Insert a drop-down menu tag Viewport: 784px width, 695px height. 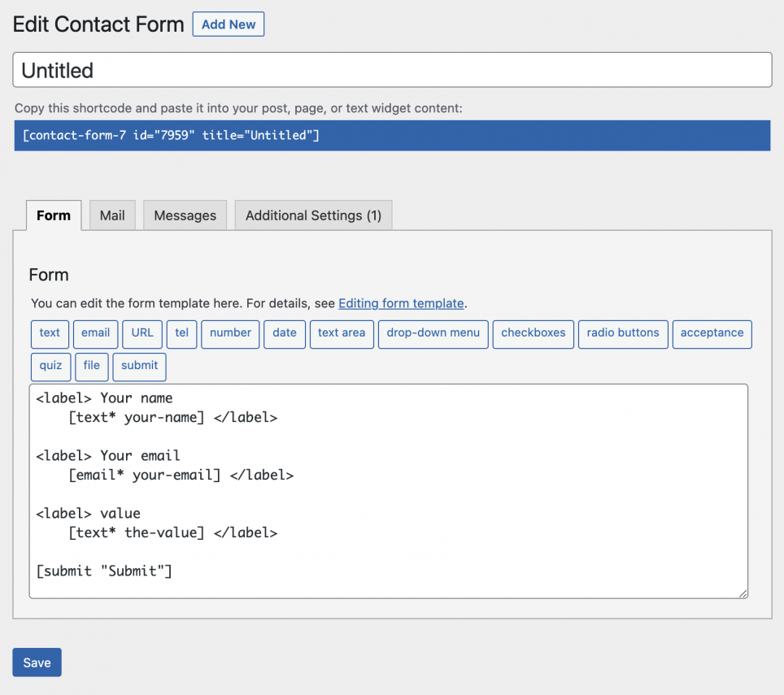tap(433, 334)
